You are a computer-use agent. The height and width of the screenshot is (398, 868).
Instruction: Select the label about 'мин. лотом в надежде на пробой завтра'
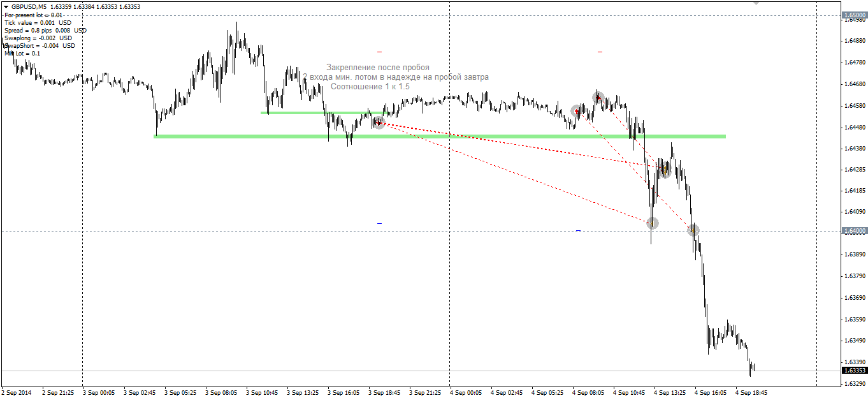point(396,77)
